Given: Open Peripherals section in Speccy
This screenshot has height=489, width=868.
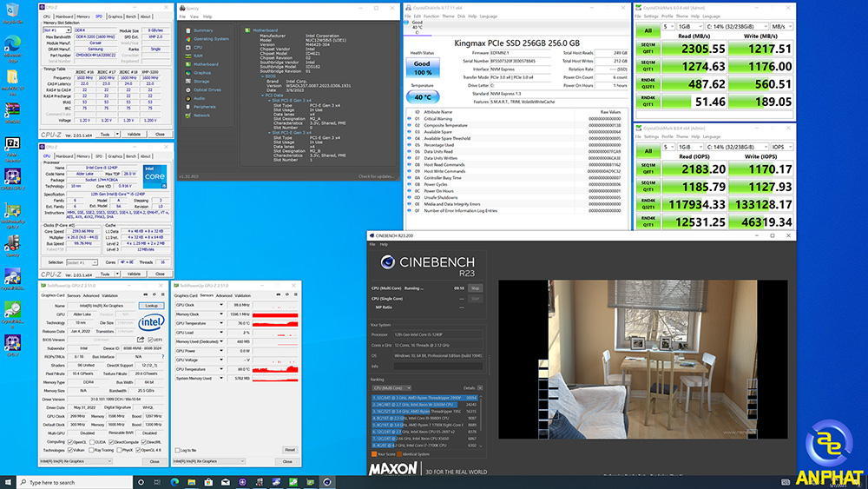Looking at the screenshot, I should pyautogui.click(x=204, y=107).
